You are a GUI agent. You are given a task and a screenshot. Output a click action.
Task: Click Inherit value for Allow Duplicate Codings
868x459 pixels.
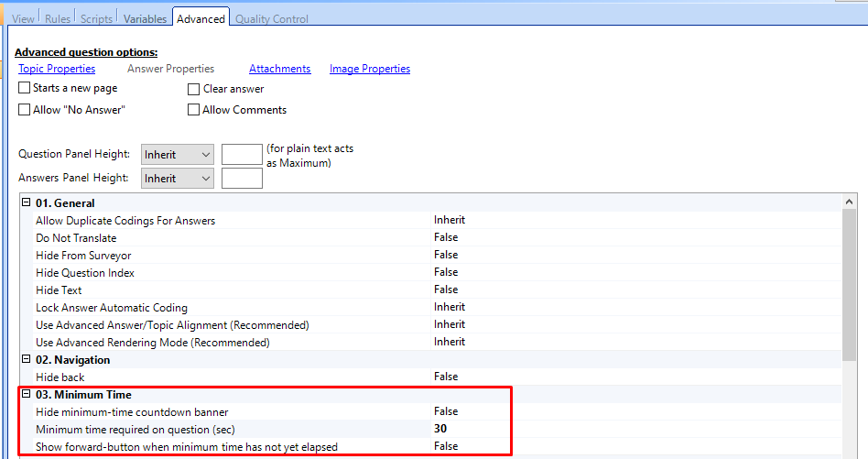pos(450,220)
